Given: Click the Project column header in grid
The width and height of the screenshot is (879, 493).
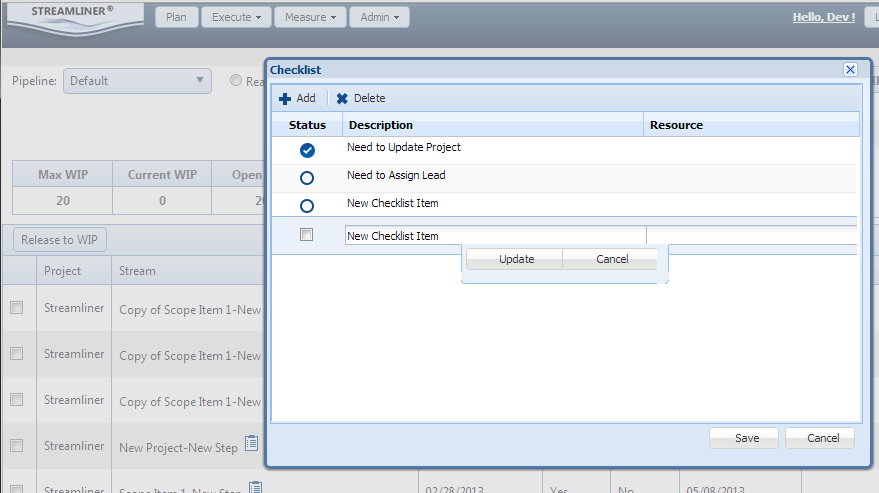Looking at the screenshot, I should [74, 271].
